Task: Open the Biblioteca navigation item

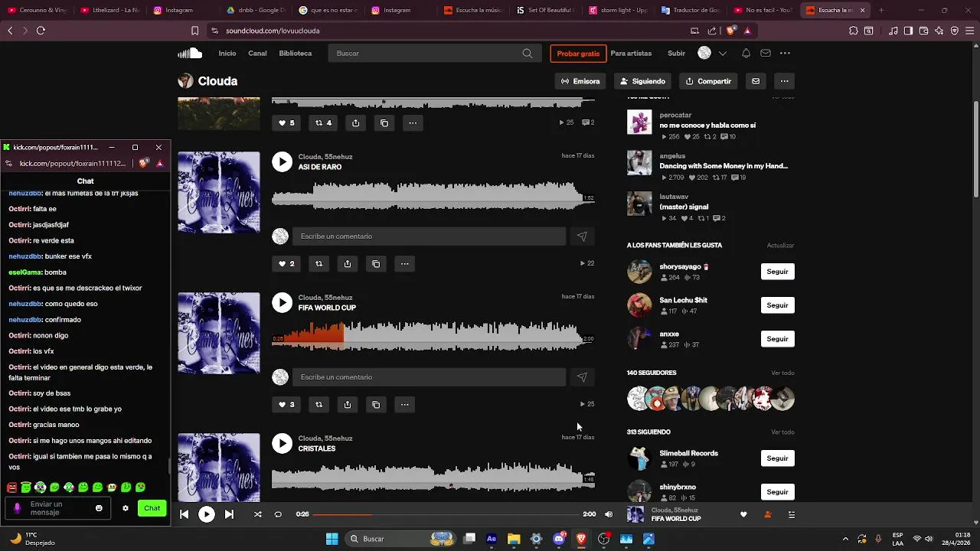Action: pos(296,54)
